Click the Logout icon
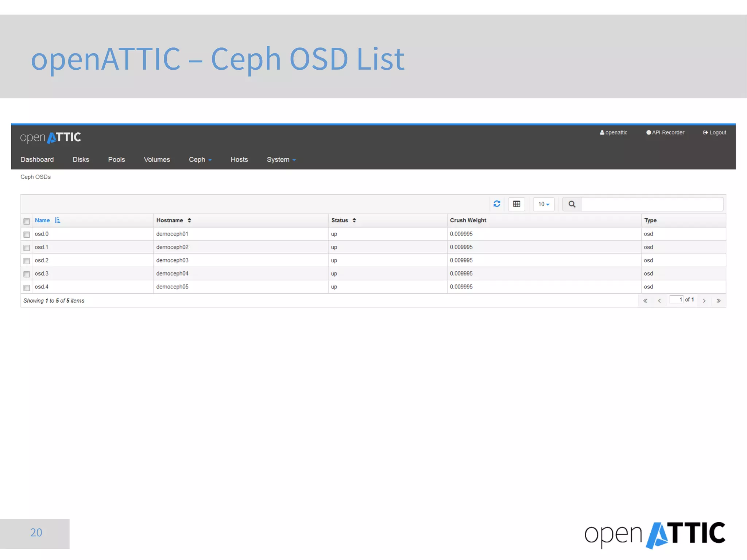The height and width of the screenshot is (560, 747). tap(705, 132)
